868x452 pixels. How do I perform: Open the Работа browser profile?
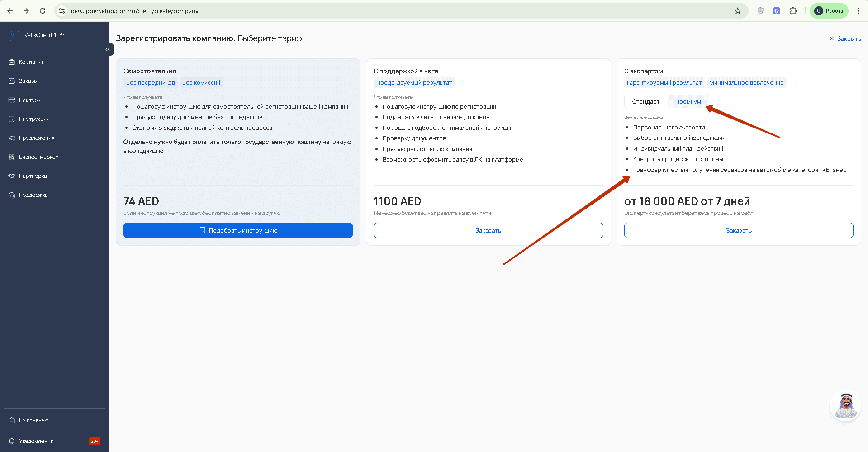(829, 11)
